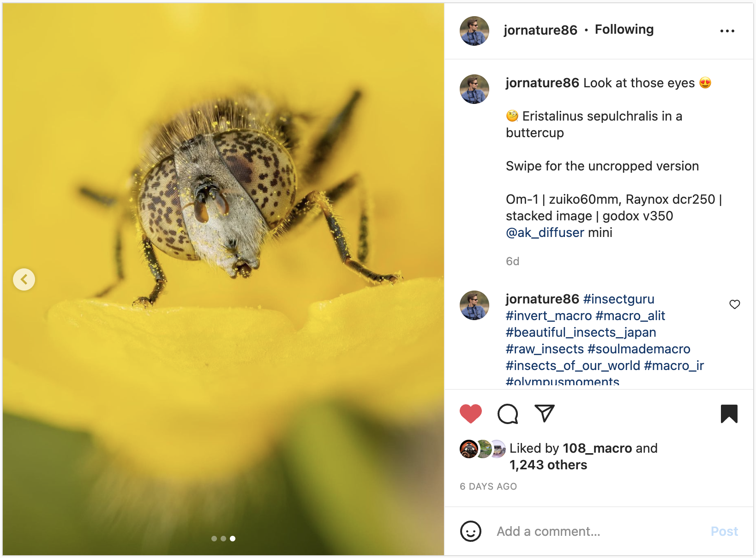The height and width of the screenshot is (558, 756).
Task: Click Following button to manage follow
Action: point(624,30)
